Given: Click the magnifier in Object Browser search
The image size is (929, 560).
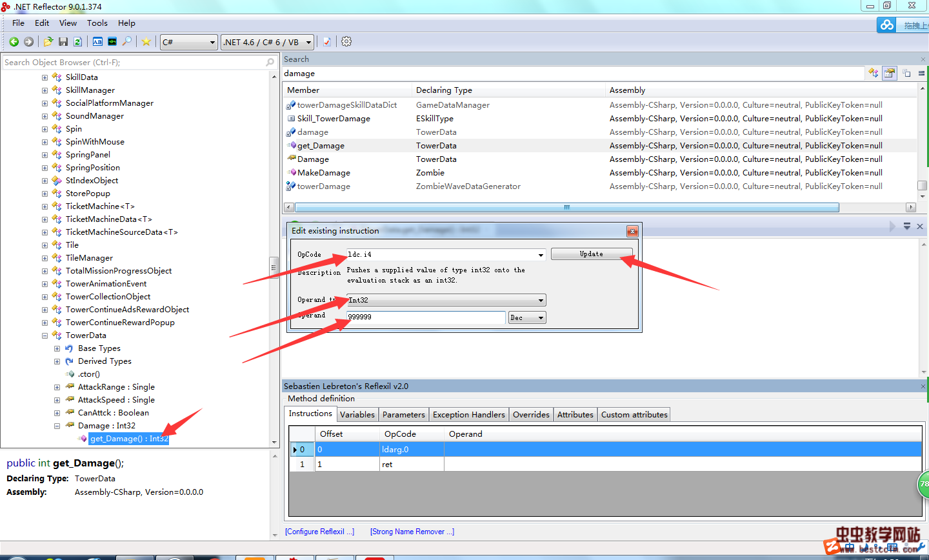Looking at the screenshot, I should tap(270, 63).
